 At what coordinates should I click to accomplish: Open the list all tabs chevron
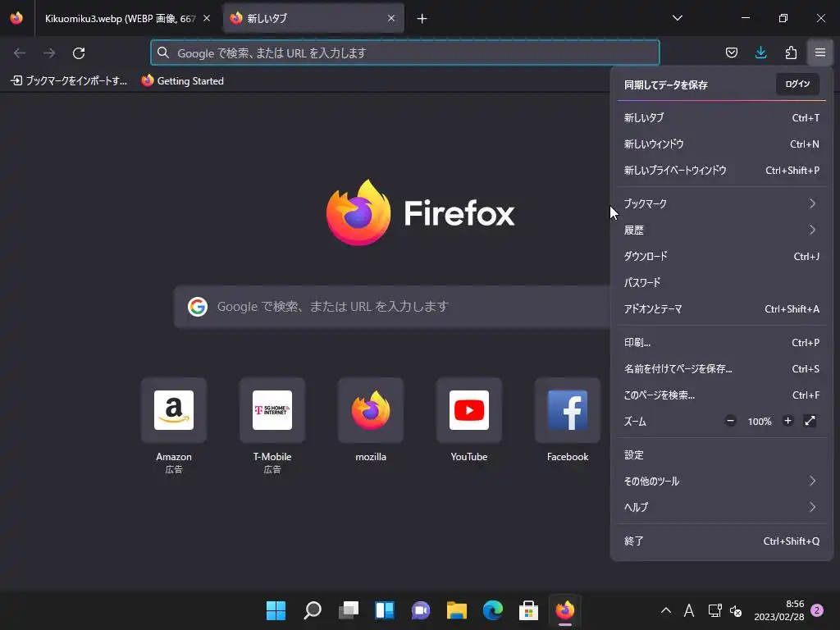pos(677,18)
